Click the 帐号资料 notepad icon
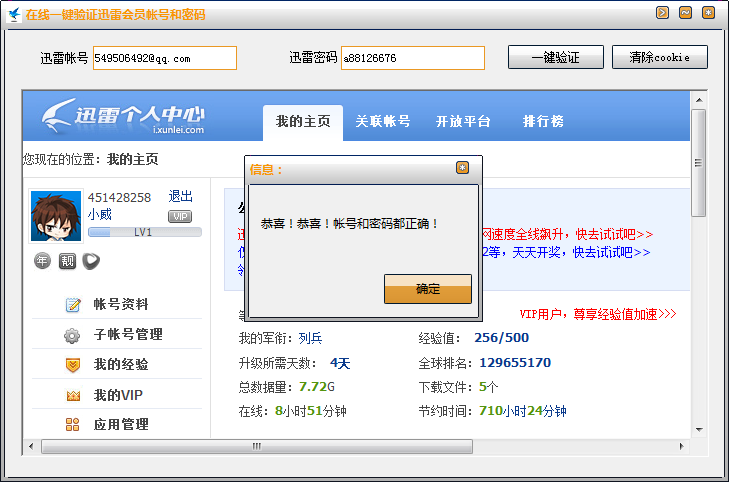The width and height of the screenshot is (729, 482). tap(73, 304)
